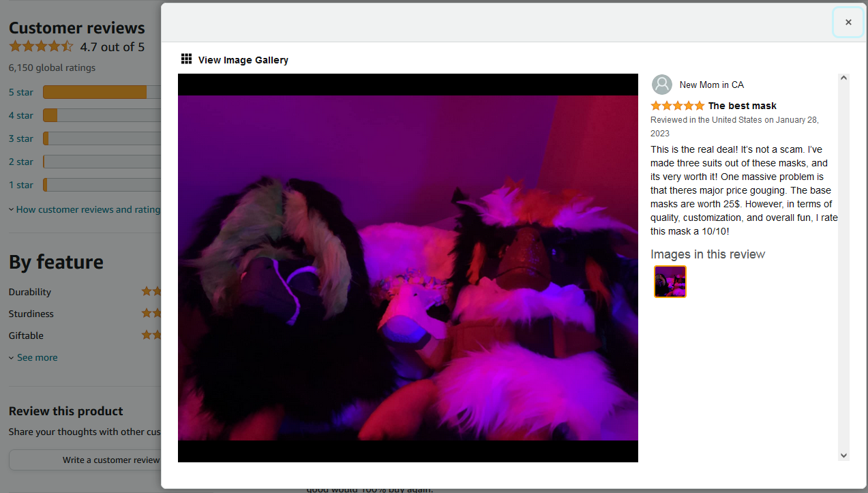868x493 pixels.
Task: Select review image thumbnail
Action: tap(670, 282)
